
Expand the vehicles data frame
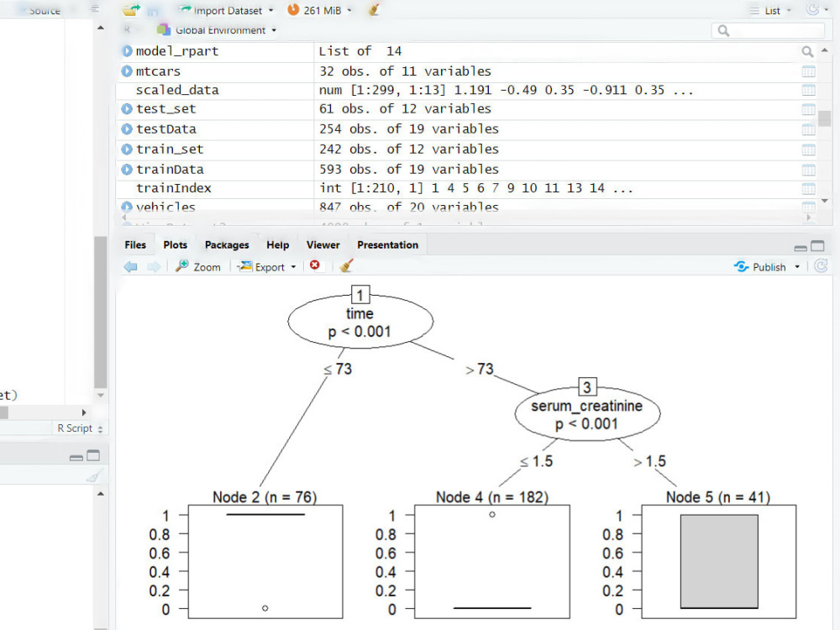[x=127, y=207]
